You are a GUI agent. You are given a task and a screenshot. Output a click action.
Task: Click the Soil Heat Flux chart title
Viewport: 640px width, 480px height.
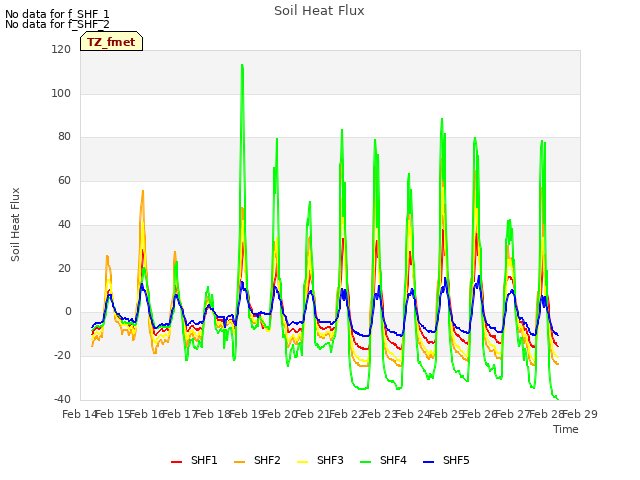pyautogui.click(x=319, y=11)
